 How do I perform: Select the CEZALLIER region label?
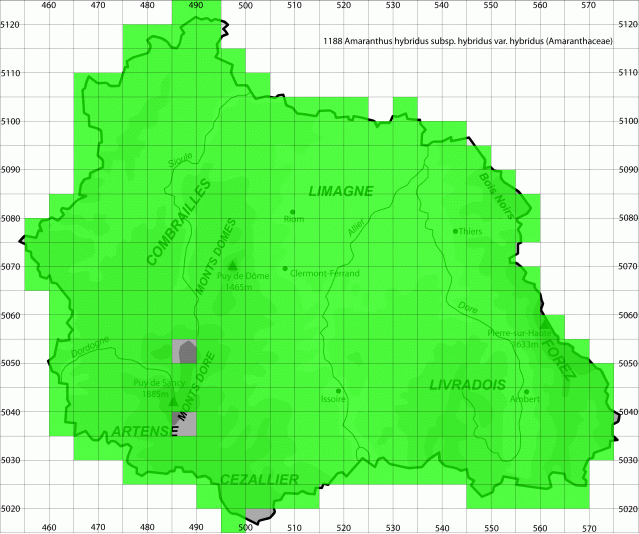pos(259,480)
